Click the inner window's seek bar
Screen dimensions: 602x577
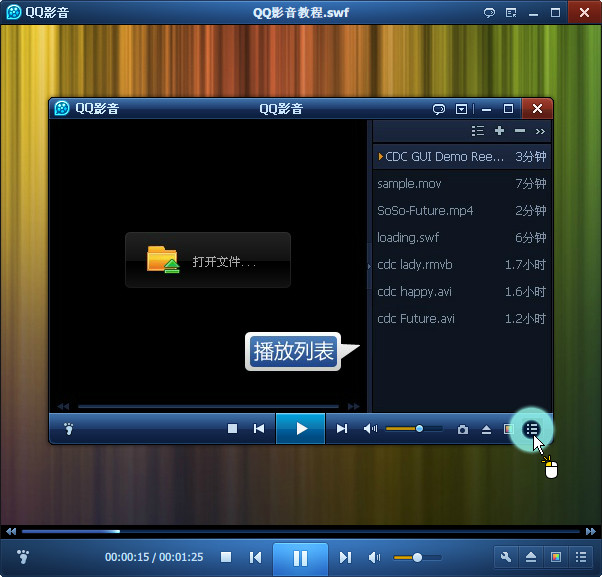208,406
